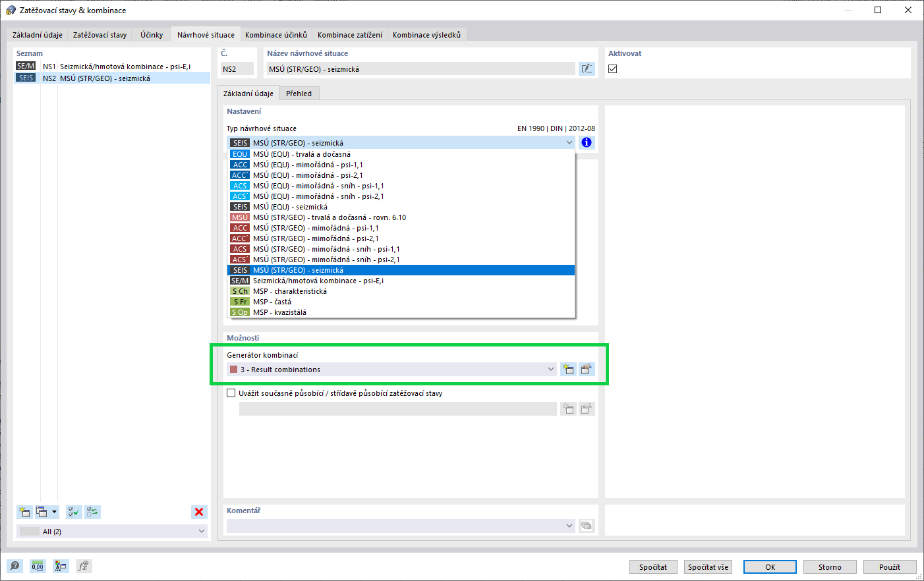Select 'MSÚ (STR/GEO) - trvalá a dočasná - rovn. 6.10'

[401, 217]
